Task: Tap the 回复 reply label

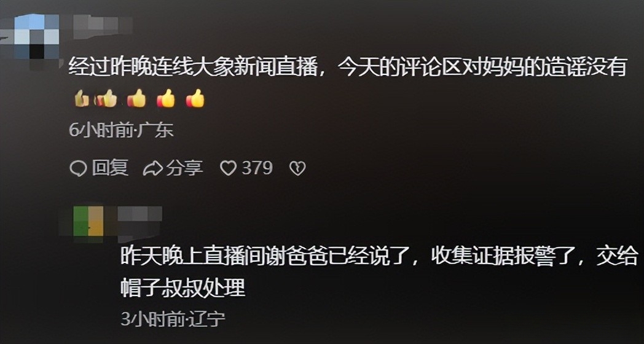Action: pyautogui.click(x=110, y=168)
